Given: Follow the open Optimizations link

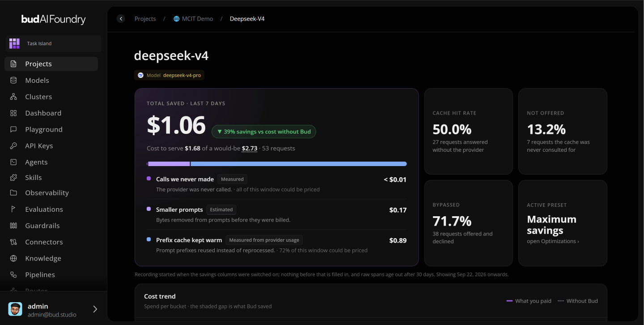Looking at the screenshot, I should coord(553,241).
